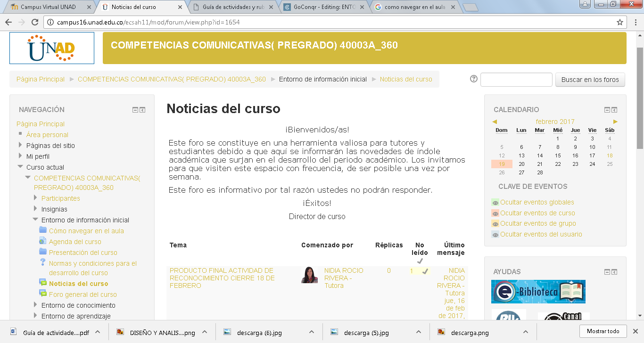Open the e-Biblioteca banner
This screenshot has width=644, height=343.
pyautogui.click(x=538, y=292)
